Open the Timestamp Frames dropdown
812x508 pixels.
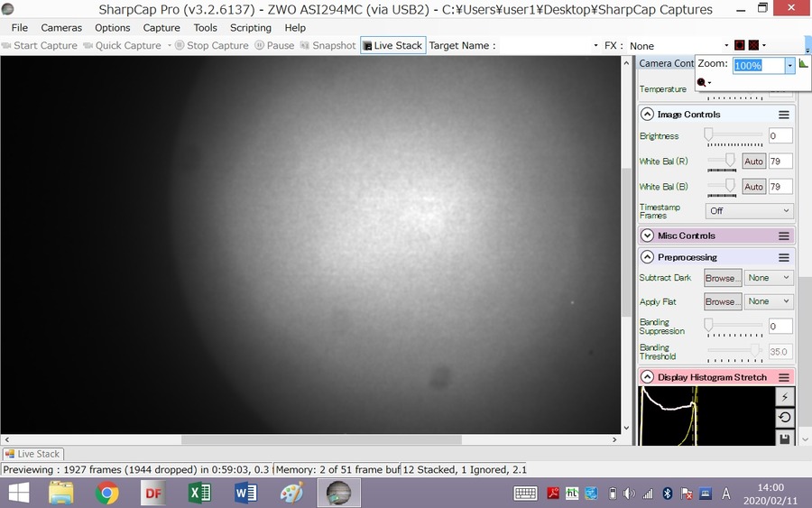point(749,211)
